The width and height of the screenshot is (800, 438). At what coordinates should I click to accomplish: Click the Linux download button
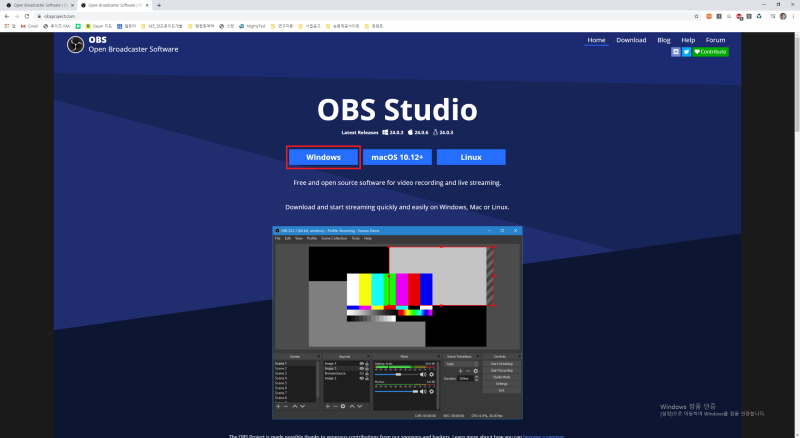point(471,157)
